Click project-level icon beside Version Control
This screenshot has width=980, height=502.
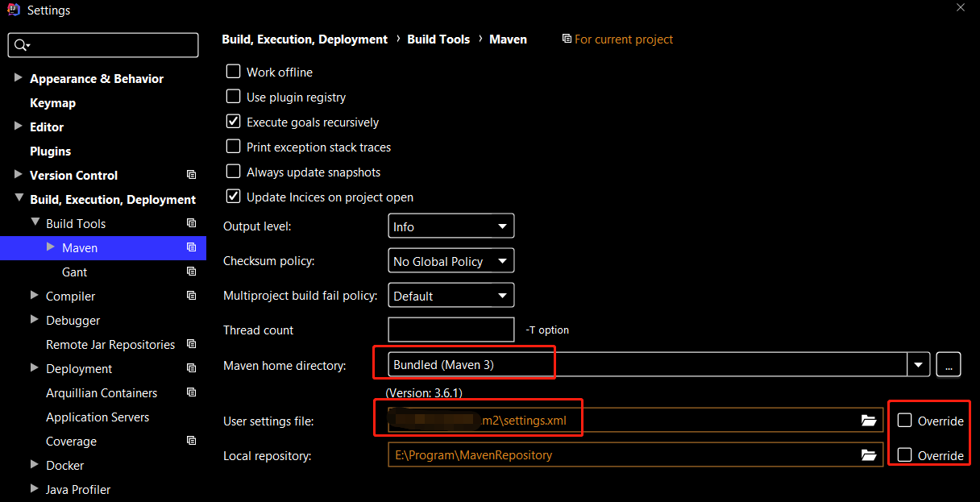pos(191,175)
